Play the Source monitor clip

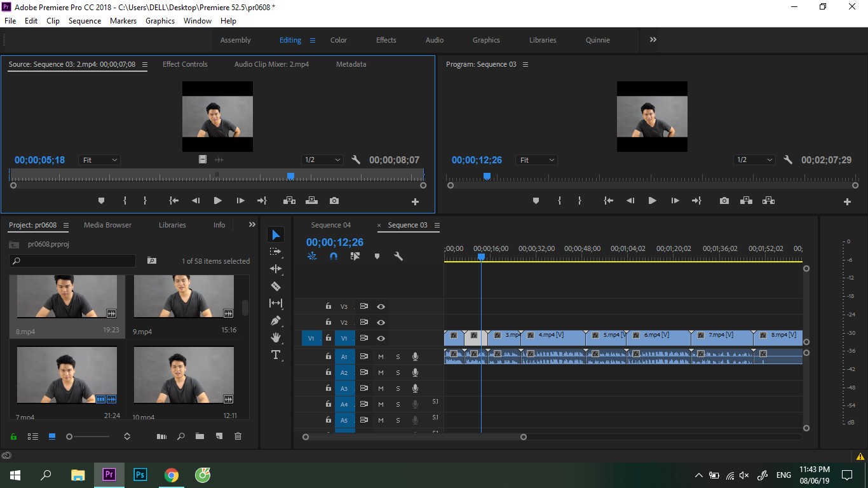[217, 201]
